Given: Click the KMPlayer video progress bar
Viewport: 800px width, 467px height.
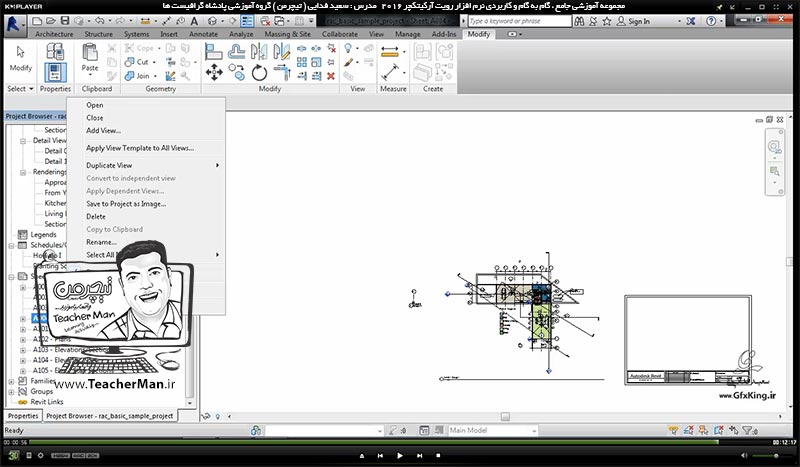Looking at the screenshot, I should click(x=399, y=442).
